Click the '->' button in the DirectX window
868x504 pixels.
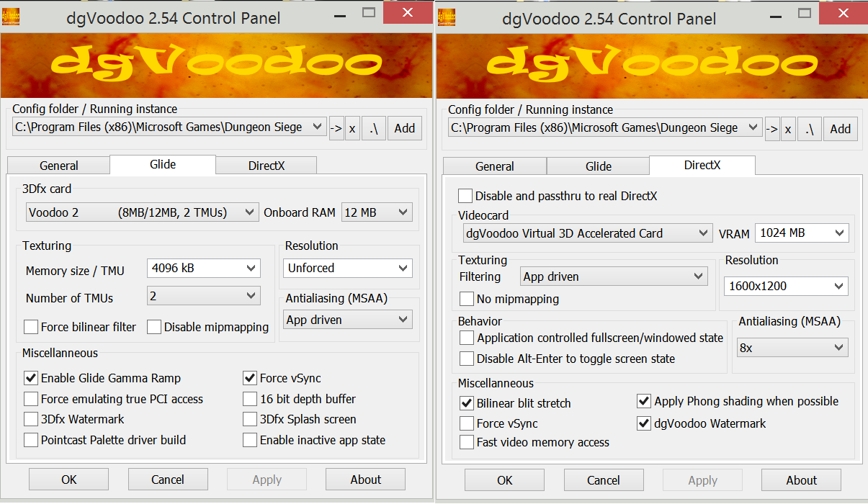[x=772, y=129]
